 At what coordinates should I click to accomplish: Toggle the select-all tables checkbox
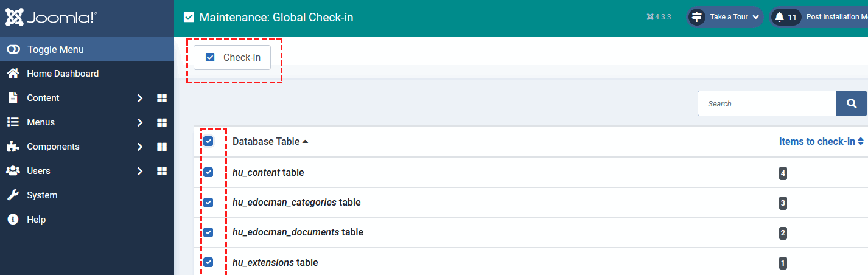208,141
